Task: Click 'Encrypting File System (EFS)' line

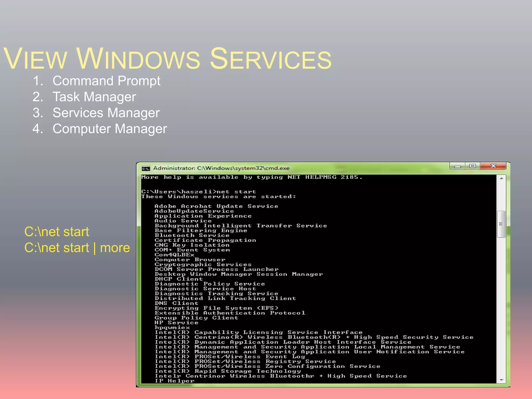Action: pyautogui.click(x=216, y=308)
